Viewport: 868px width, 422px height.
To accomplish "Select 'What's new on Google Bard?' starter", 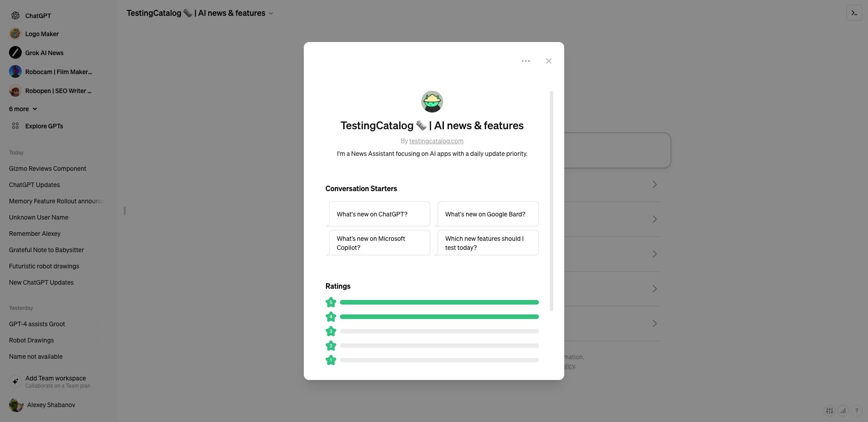I will coord(488,214).
